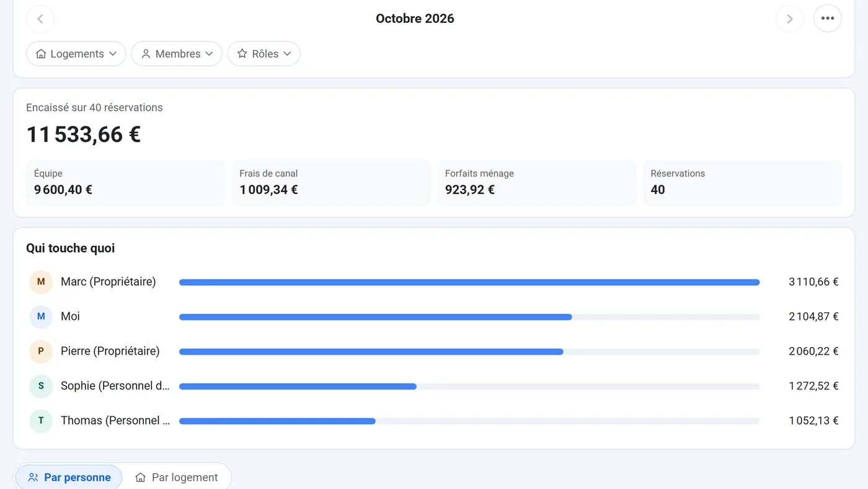This screenshot has height=489, width=868.
Task: Click the Qui touche quoi heading
Action: [71, 249]
